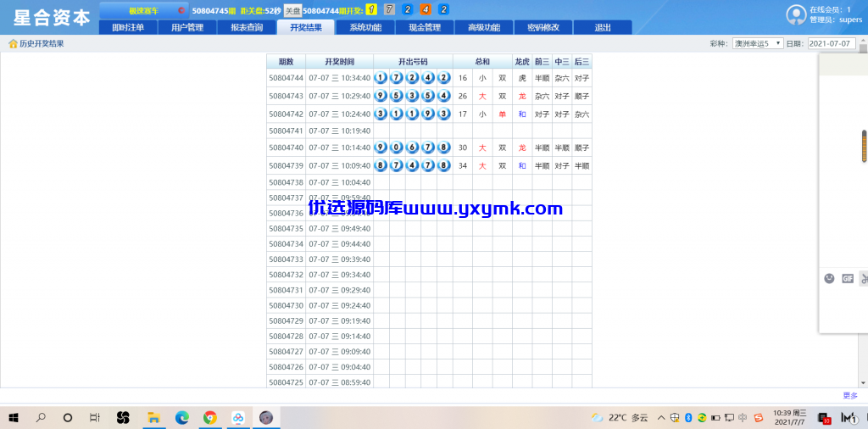868x429 pixels.
Task: Open the 即时注单 tab
Action: coord(128,28)
